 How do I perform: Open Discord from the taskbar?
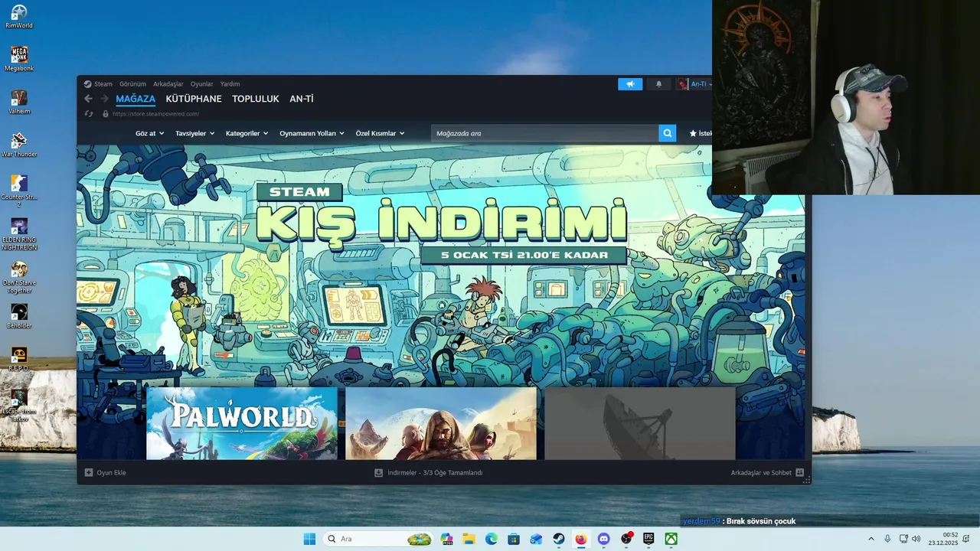pos(603,539)
